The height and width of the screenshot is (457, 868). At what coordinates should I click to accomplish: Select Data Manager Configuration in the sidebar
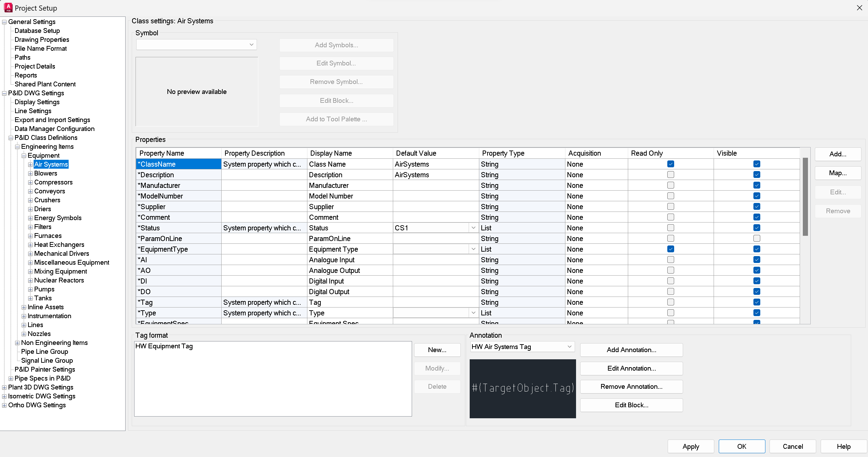[55, 129]
